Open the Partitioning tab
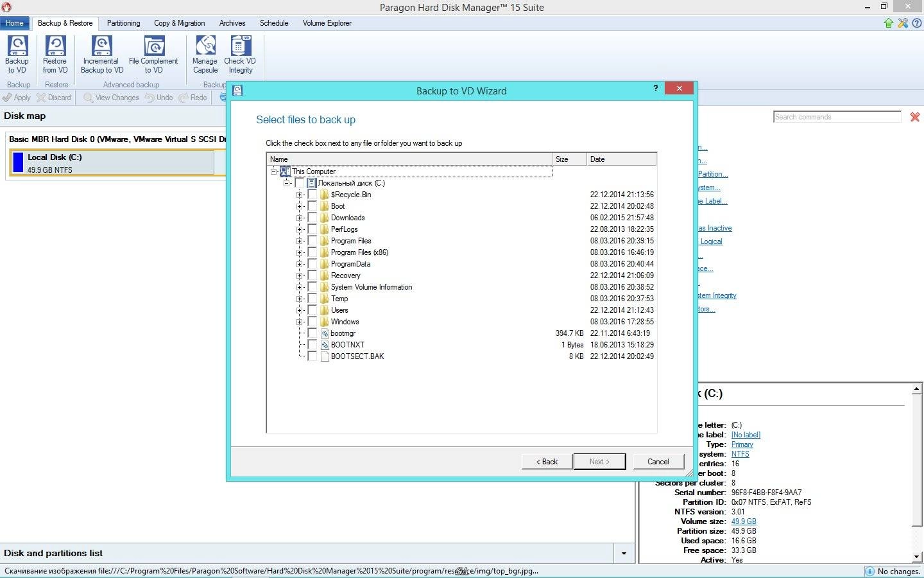 124,23
